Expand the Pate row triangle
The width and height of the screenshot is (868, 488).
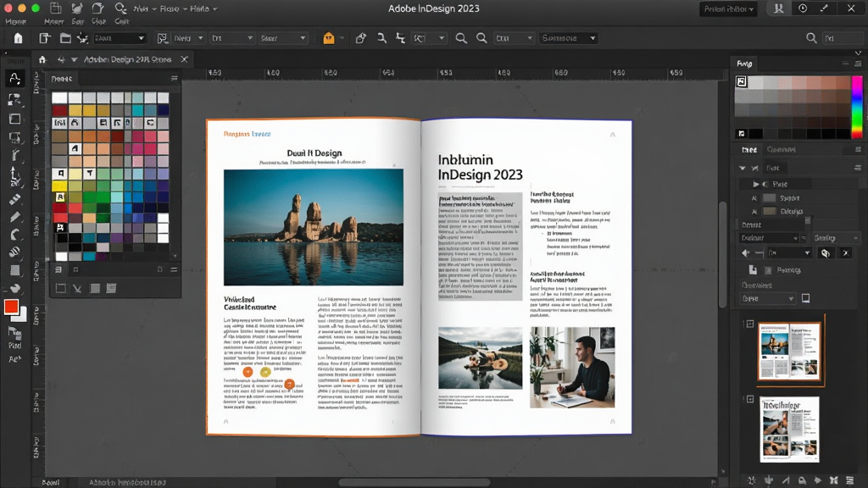click(755, 184)
